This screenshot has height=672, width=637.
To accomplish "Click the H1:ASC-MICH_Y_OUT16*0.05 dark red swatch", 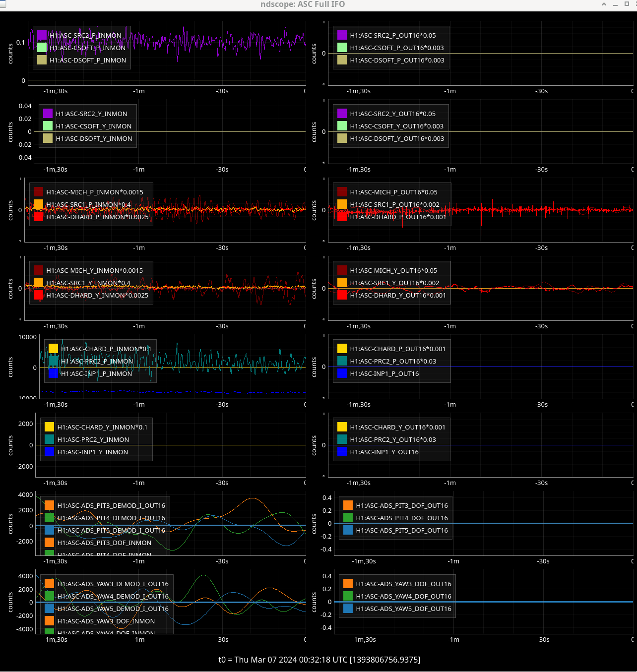I will pos(342,270).
